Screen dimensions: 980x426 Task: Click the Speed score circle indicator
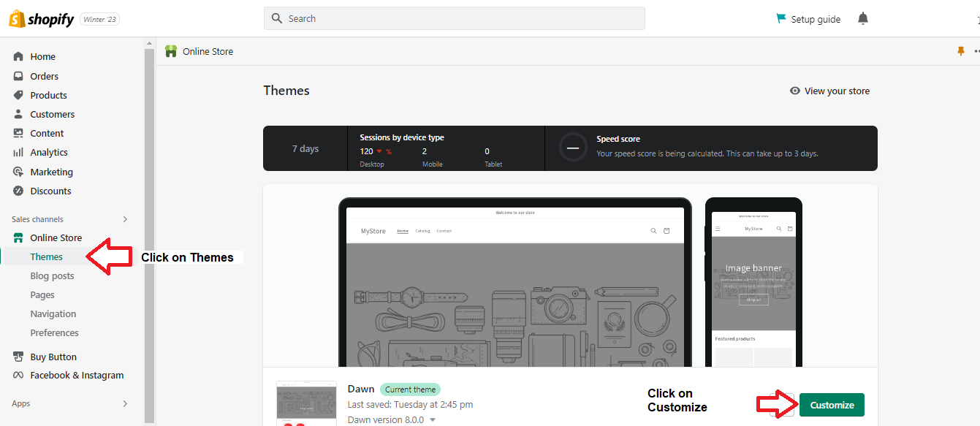(x=573, y=147)
